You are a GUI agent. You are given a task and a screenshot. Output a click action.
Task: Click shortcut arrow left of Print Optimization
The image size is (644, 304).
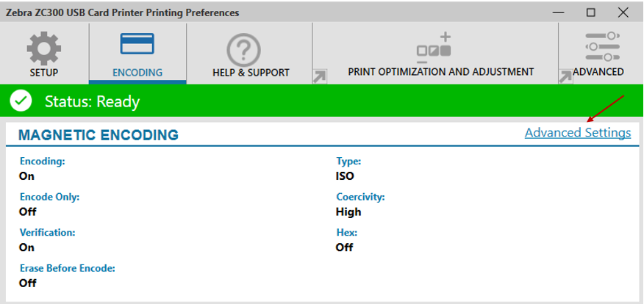point(320,76)
